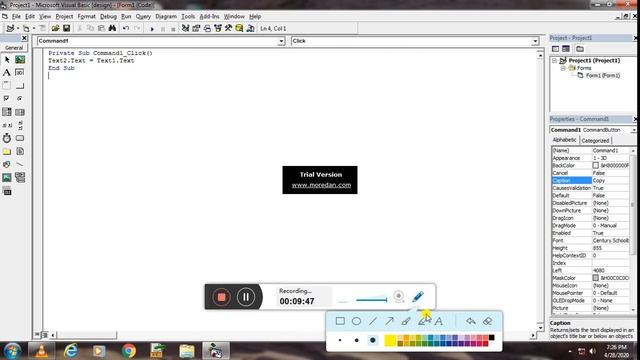This screenshot has width=640, height=360.
Task: Select the Data control in the toolbox
Action: [x=20, y=178]
